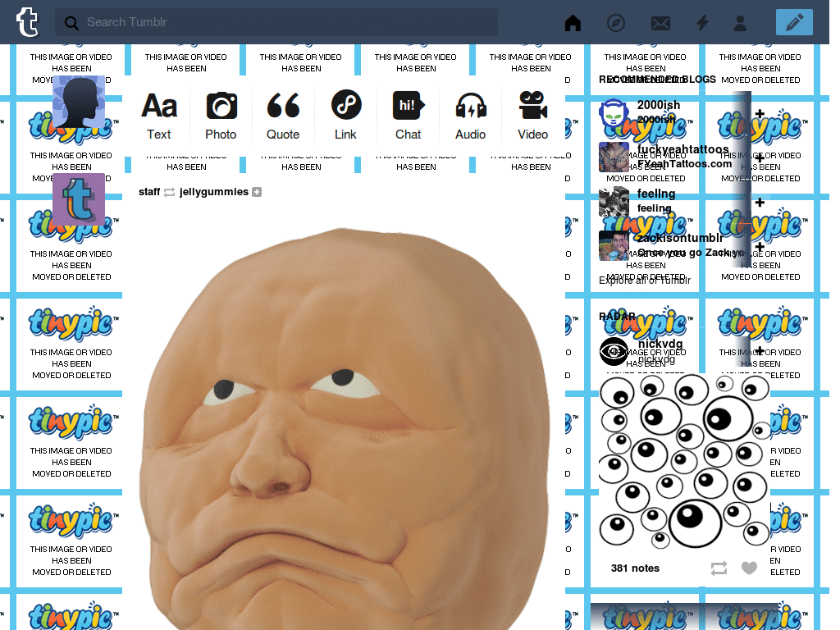840x630 pixels.
Task: Create a new Text post
Action: coord(158,116)
